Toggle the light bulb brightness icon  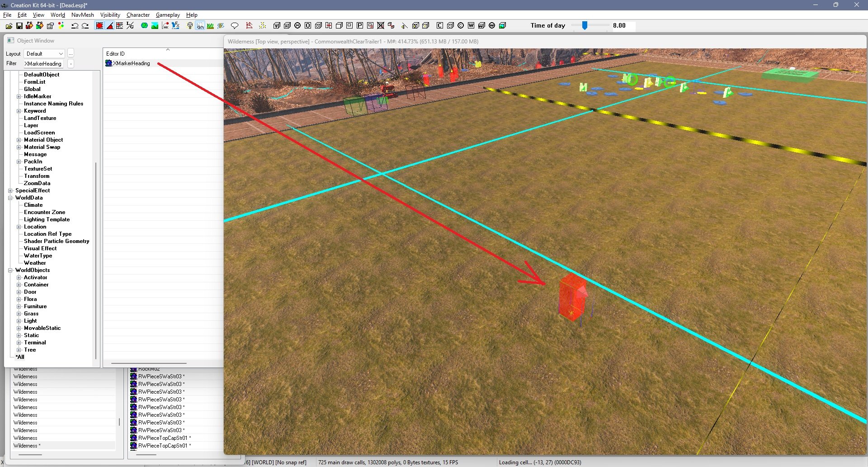190,26
